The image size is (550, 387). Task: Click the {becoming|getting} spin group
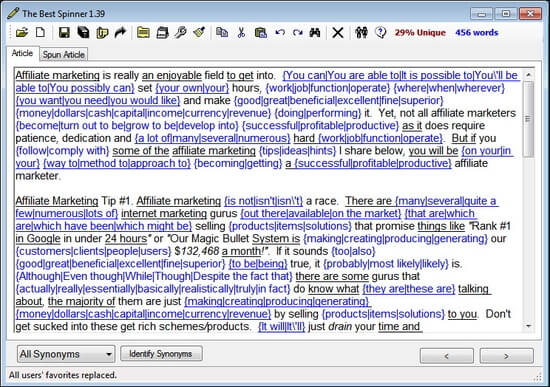coord(238,163)
